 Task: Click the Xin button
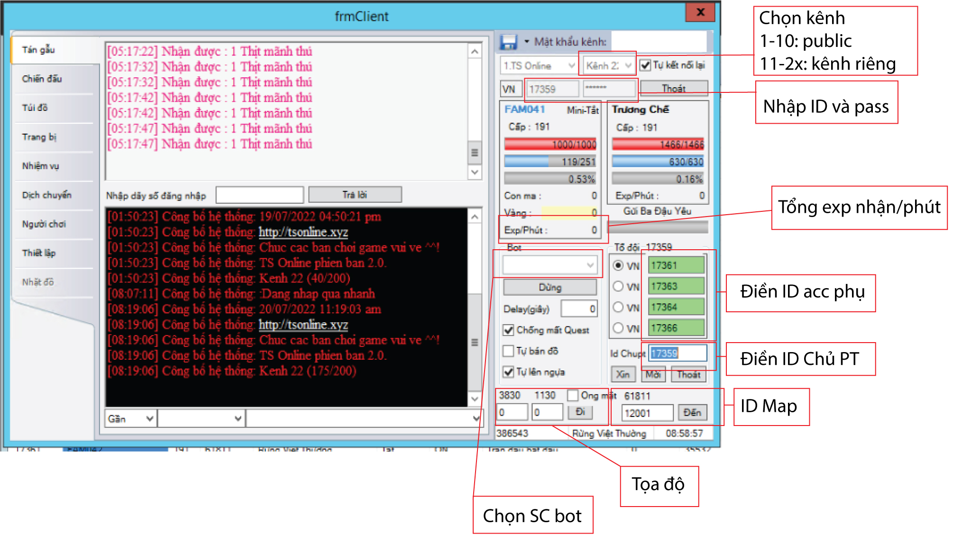click(623, 374)
